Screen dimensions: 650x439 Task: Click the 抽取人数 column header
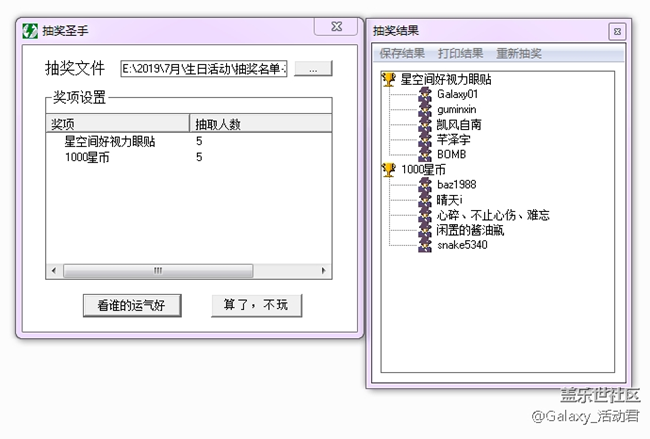(x=260, y=124)
